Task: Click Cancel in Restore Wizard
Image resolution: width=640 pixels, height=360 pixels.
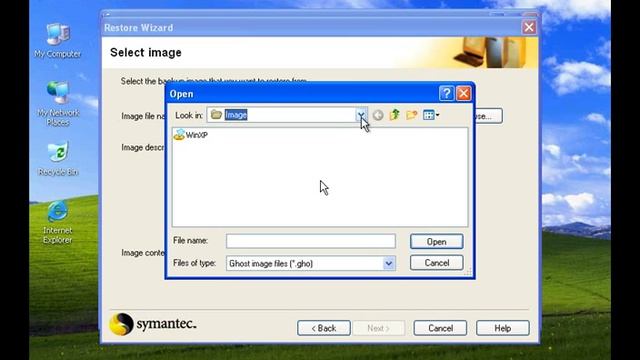Action: 440,328
